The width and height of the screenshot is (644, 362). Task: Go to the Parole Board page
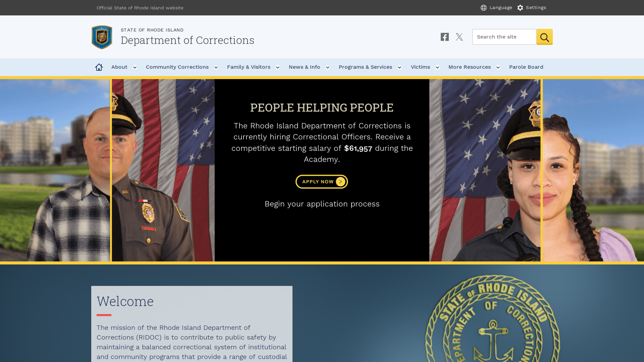click(526, 67)
